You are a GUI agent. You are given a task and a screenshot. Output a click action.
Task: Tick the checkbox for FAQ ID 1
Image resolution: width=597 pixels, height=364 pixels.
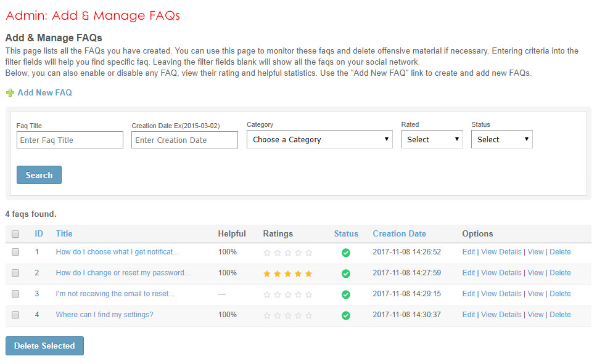tap(15, 252)
